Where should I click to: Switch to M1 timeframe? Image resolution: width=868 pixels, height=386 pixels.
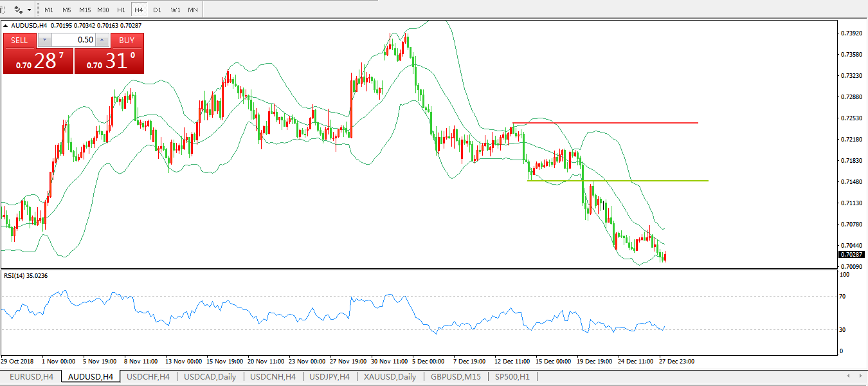[49, 10]
